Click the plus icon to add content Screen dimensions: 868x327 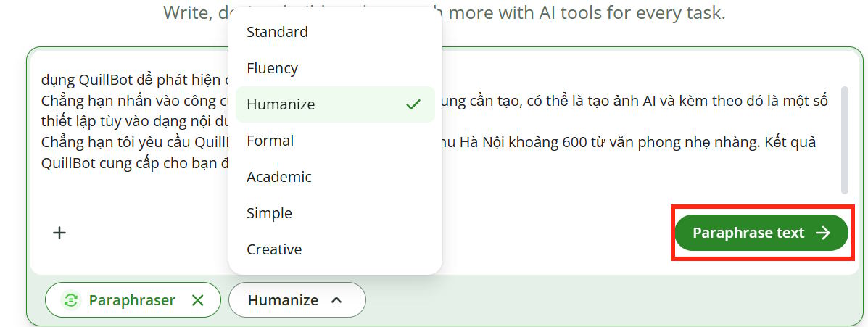pos(59,233)
